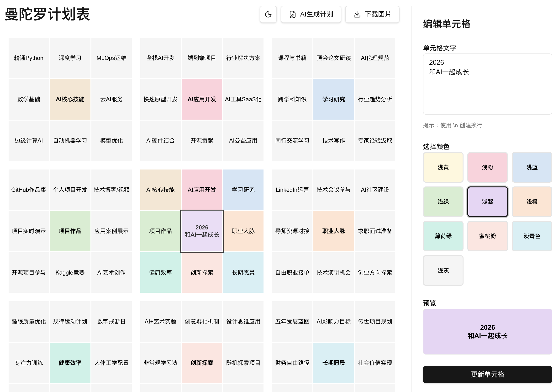This screenshot has width=559, height=392.
Task: Select the 浅灰 color swatch
Action: coord(443,270)
